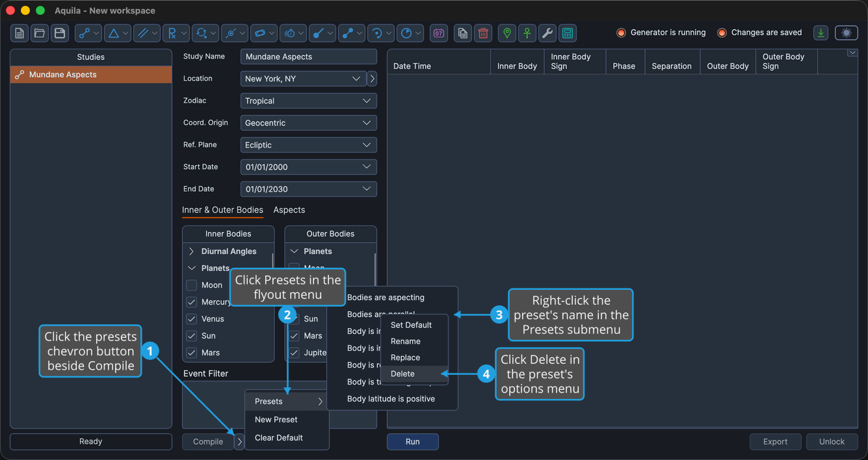Viewport: 868px width, 460px height.
Task: Open locations with green pin icon
Action: [507, 33]
